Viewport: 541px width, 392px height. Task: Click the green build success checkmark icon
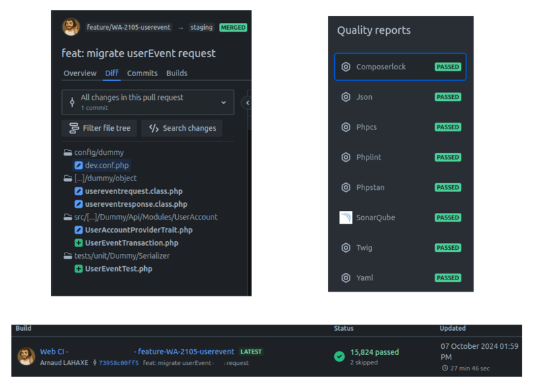(340, 356)
